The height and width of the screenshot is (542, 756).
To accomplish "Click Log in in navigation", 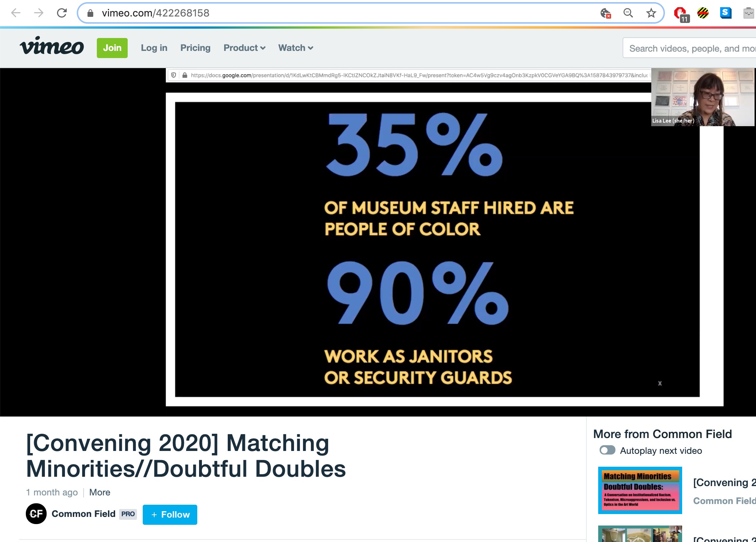I will point(154,48).
